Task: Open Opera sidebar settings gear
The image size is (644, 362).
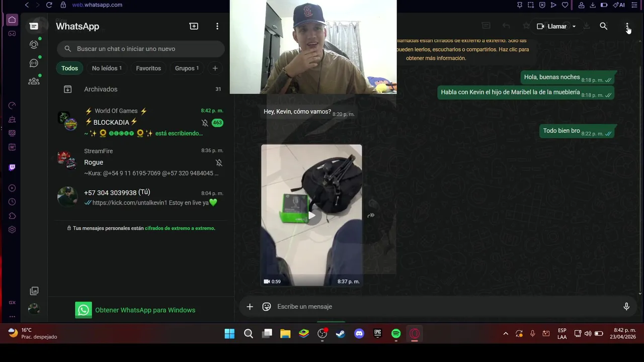Action: (12, 230)
